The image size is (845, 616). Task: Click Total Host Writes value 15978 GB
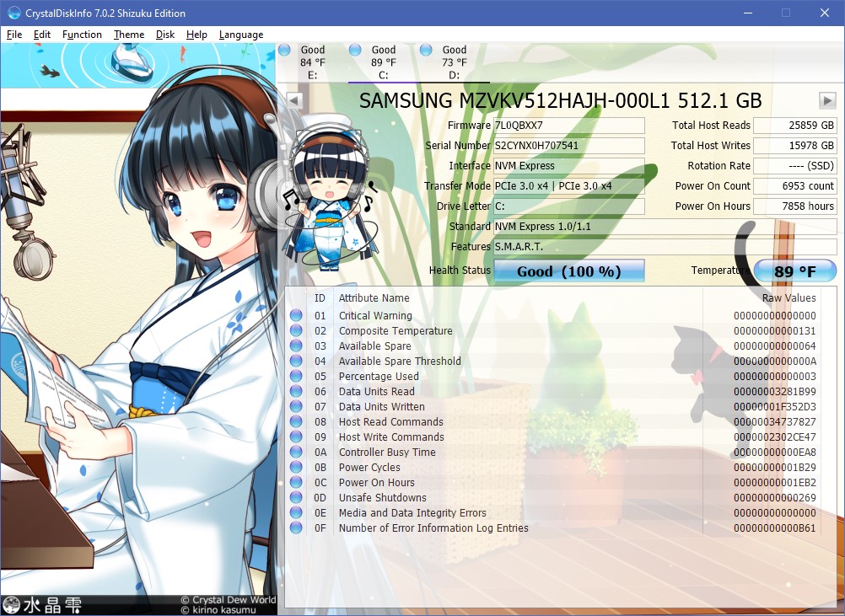pyautogui.click(x=795, y=146)
